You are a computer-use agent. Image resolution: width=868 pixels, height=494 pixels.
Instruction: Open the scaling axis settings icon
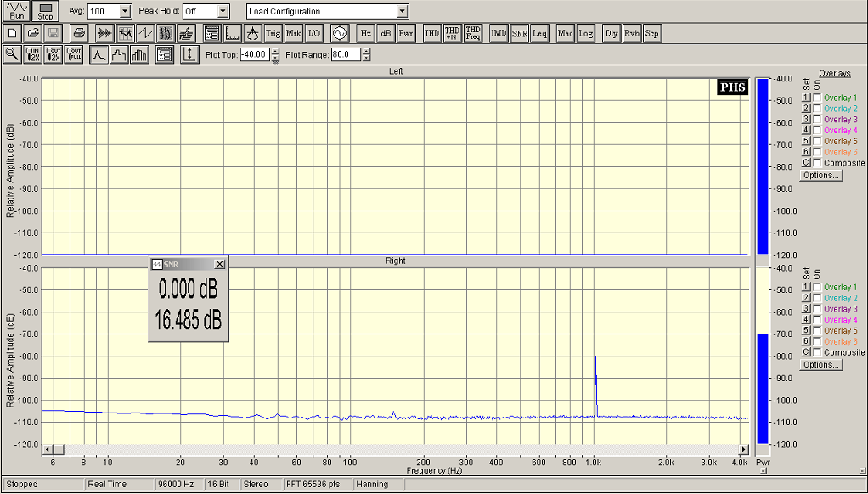pyautogui.click(x=233, y=33)
